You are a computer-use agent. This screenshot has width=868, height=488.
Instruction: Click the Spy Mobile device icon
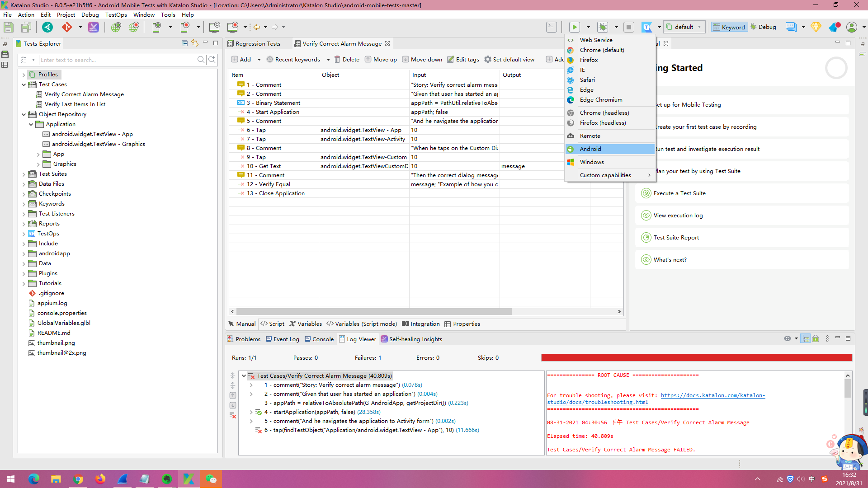[x=156, y=27]
